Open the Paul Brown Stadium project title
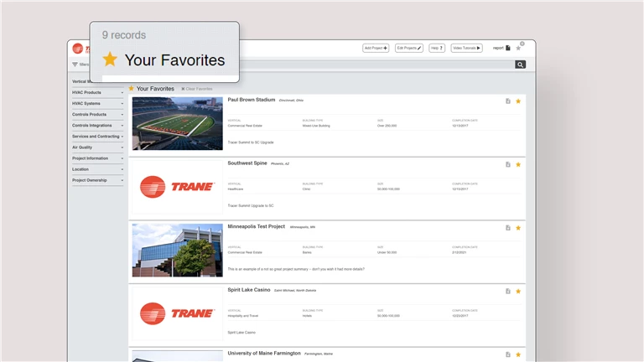 [252, 100]
